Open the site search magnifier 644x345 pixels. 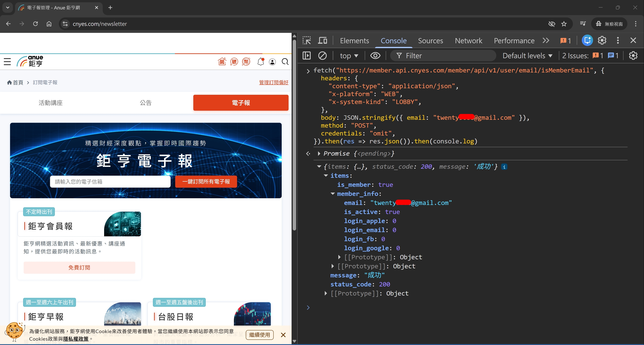[x=285, y=62]
